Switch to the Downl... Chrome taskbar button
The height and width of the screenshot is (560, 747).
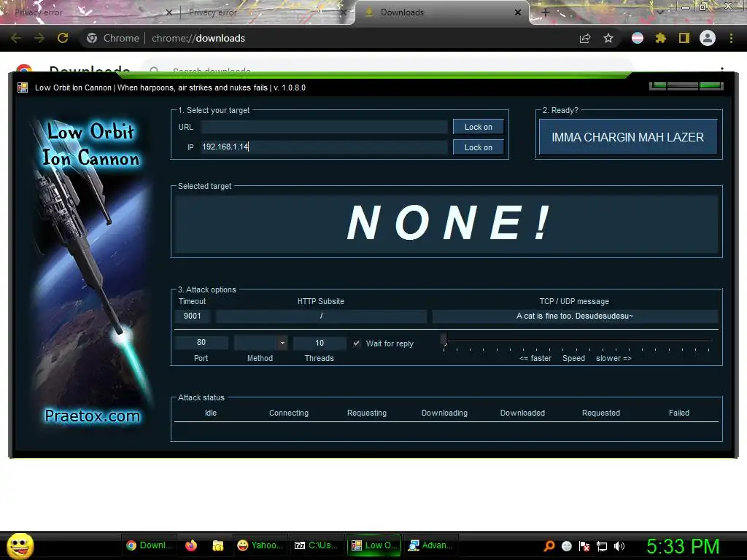(149, 545)
